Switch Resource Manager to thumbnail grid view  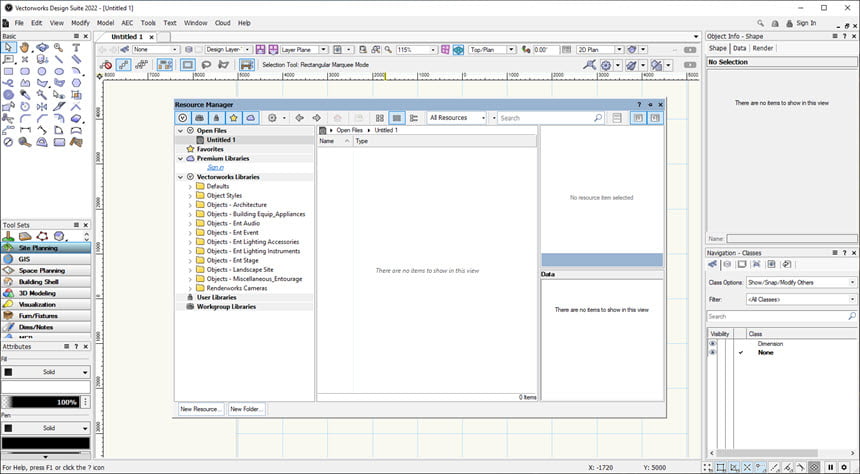click(380, 118)
